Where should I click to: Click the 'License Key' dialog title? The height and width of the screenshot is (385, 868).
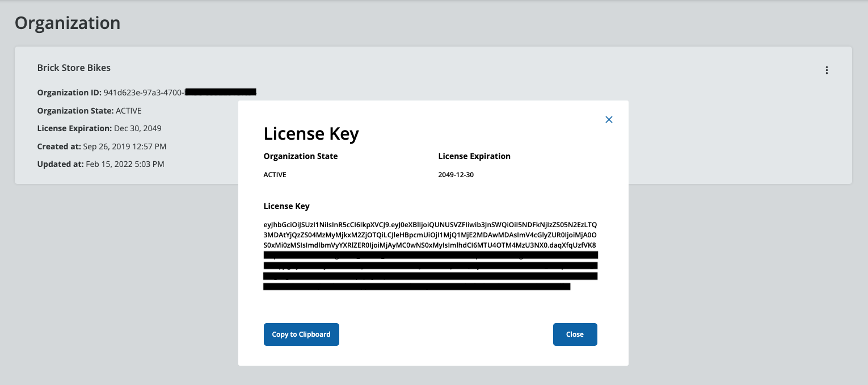[x=311, y=134]
